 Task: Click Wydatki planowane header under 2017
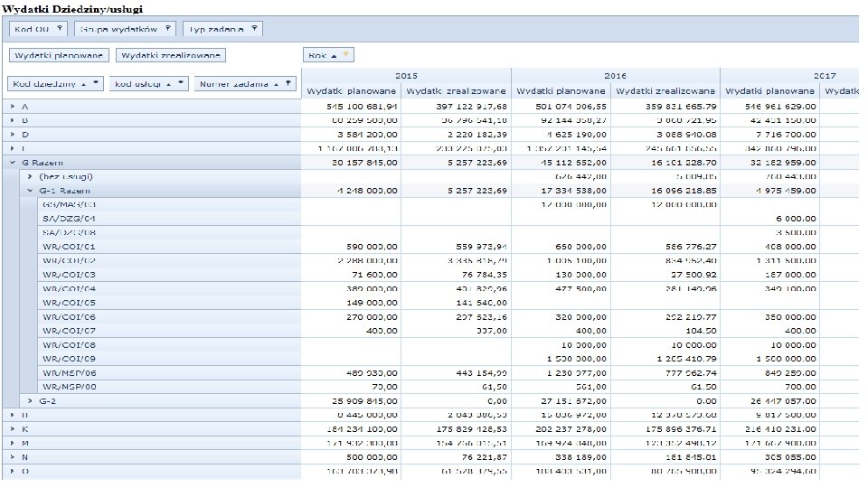point(770,90)
